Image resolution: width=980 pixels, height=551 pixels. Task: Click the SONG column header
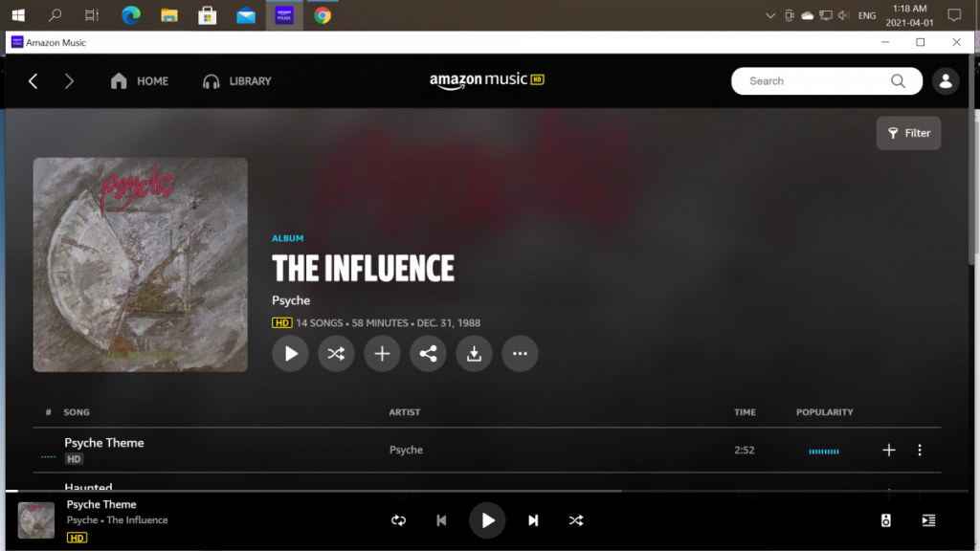(x=77, y=412)
